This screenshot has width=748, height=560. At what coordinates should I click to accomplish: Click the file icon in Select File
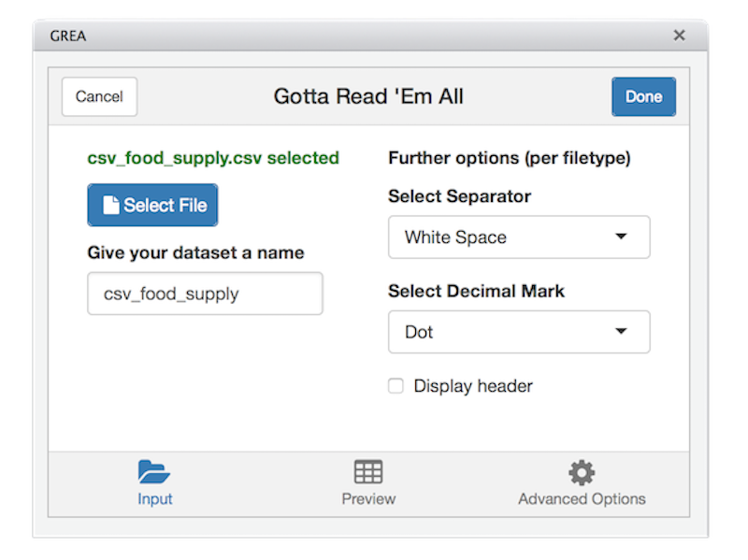(x=110, y=205)
